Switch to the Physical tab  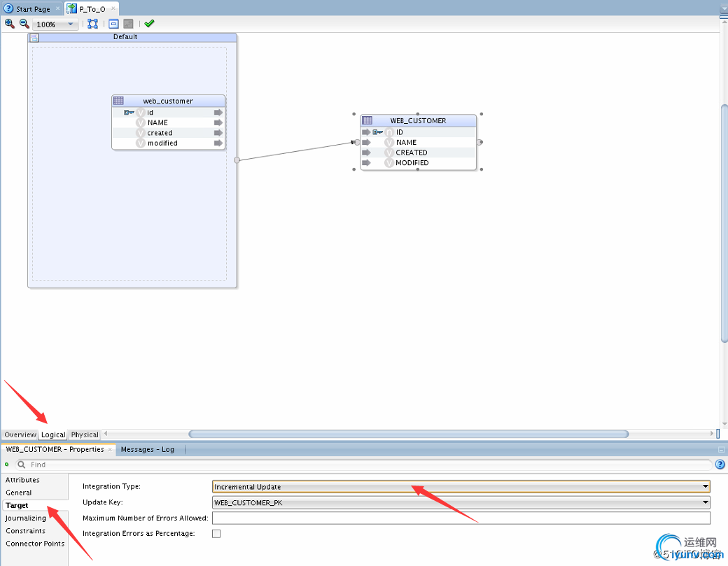point(85,434)
